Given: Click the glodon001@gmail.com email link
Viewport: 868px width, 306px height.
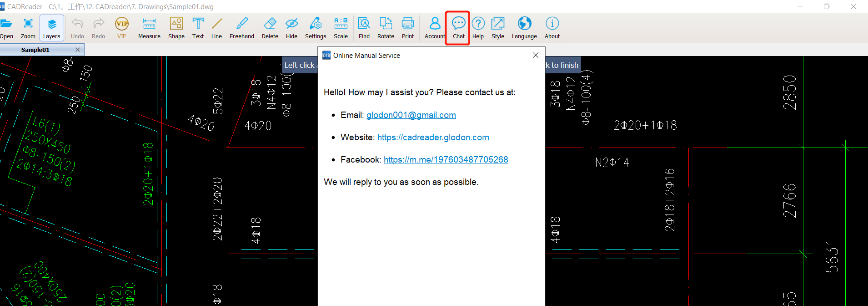Looking at the screenshot, I should point(411,115).
